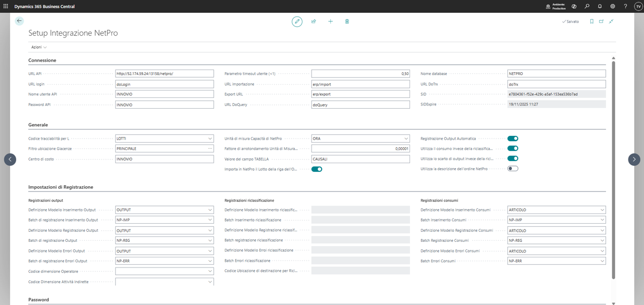
Task: Click the bookmark icon near Salvato
Action: (x=592, y=21)
